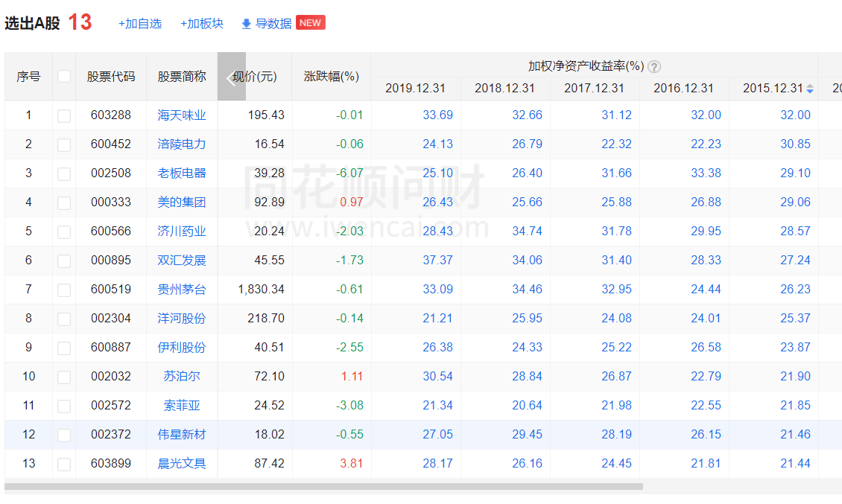Click stock code 000333
The width and height of the screenshot is (842, 504).
tap(110, 202)
